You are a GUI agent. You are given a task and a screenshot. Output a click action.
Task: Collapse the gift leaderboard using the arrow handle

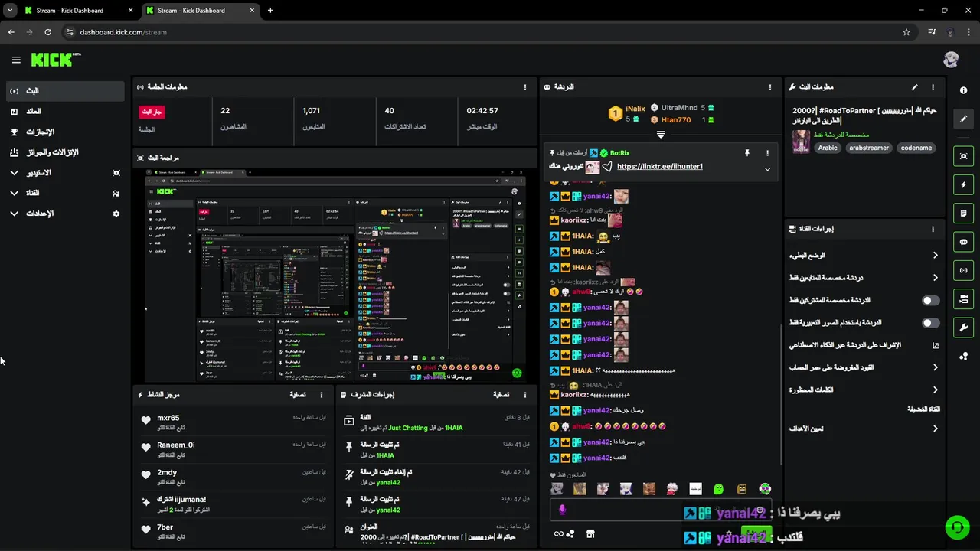coord(661,134)
